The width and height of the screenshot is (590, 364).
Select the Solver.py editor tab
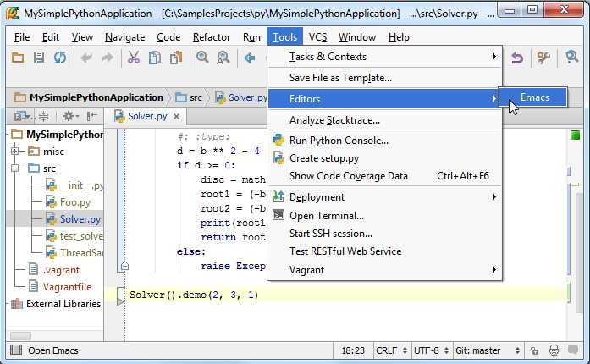click(146, 116)
